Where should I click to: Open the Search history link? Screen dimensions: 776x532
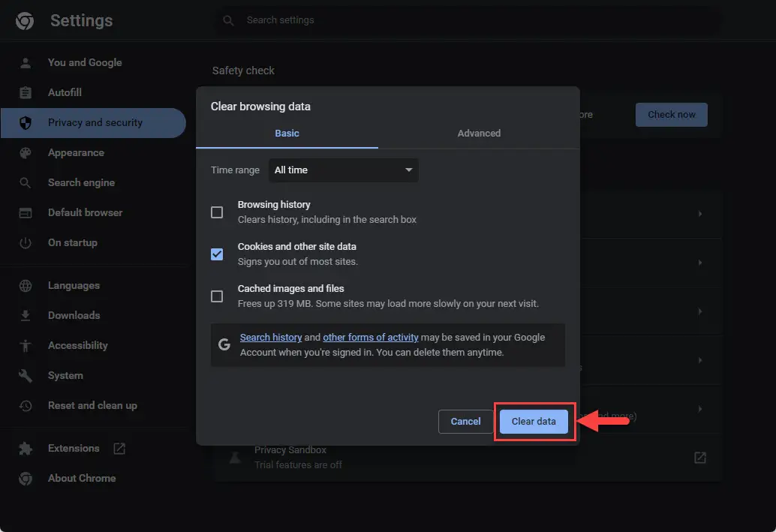[x=271, y=338]
